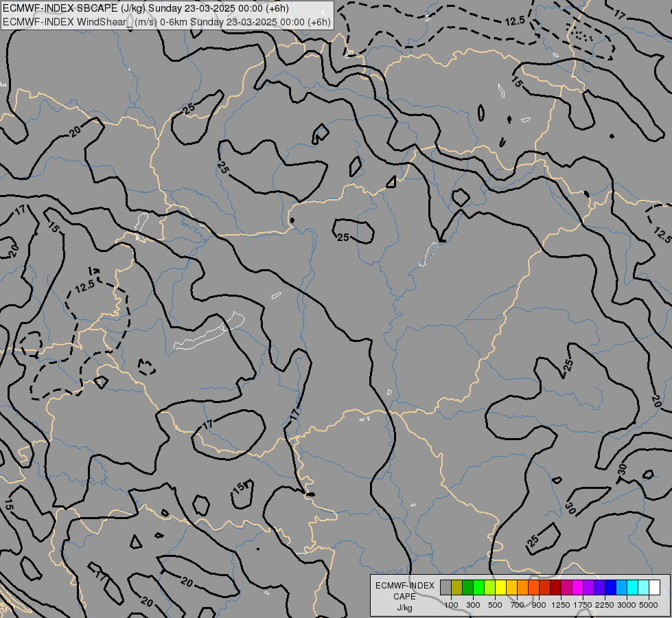This screenshot has height=618, width=672.
Task: Click the SBCAPE title line in the header
Action: [x=146, y=8]
